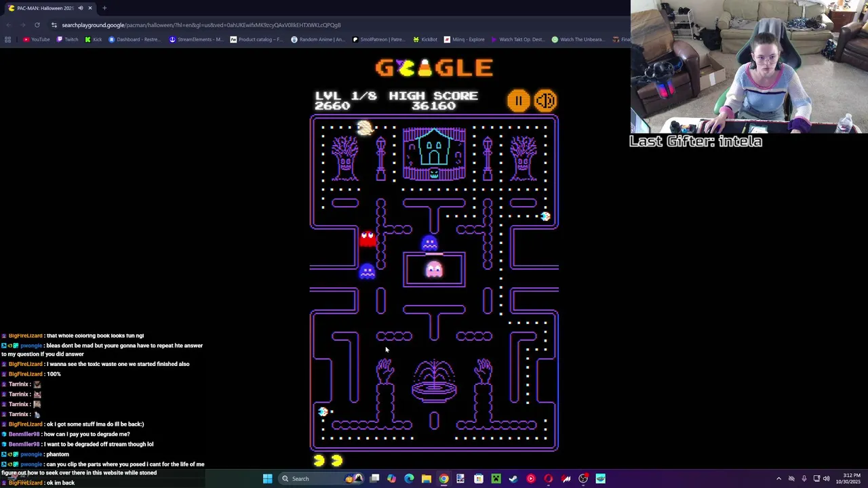868x488 pixels.
Task: Close the PAC-MAN Halloween tab
Action: point(90,8)
